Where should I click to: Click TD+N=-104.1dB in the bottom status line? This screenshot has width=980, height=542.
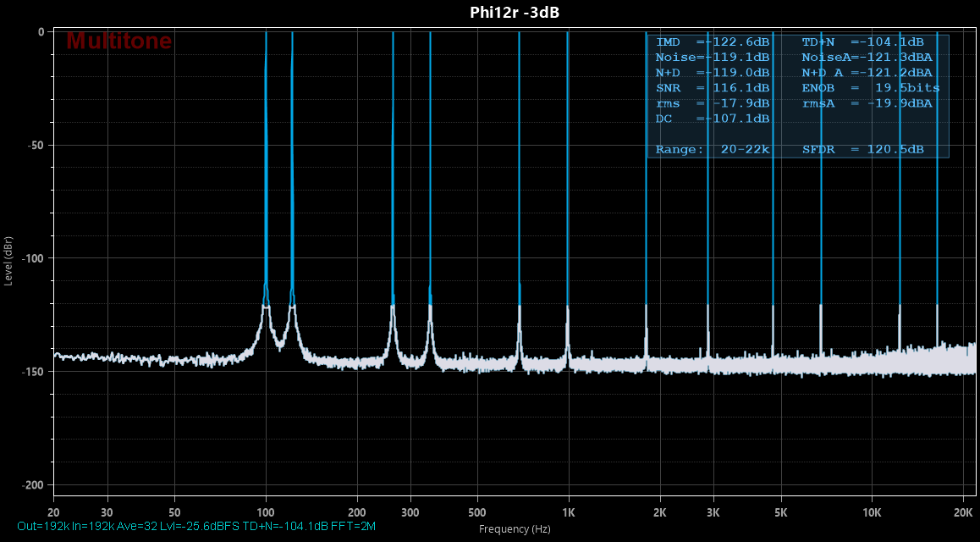(x=285, y=527)
